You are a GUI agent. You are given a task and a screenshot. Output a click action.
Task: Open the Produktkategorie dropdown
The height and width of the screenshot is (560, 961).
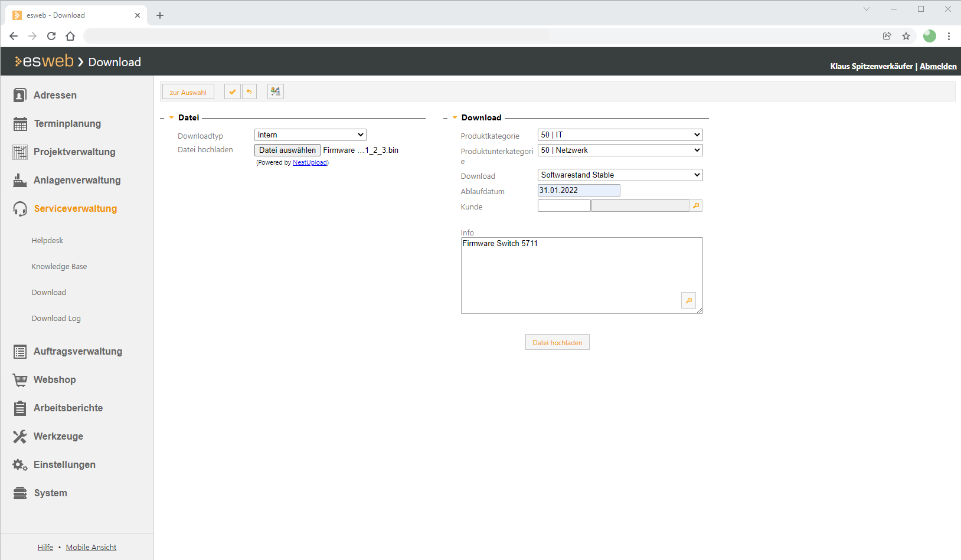pyautogui.click(x=620, y=135)
